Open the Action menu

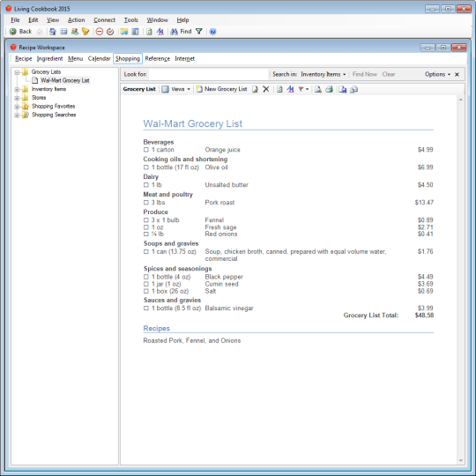coord(76,20)
